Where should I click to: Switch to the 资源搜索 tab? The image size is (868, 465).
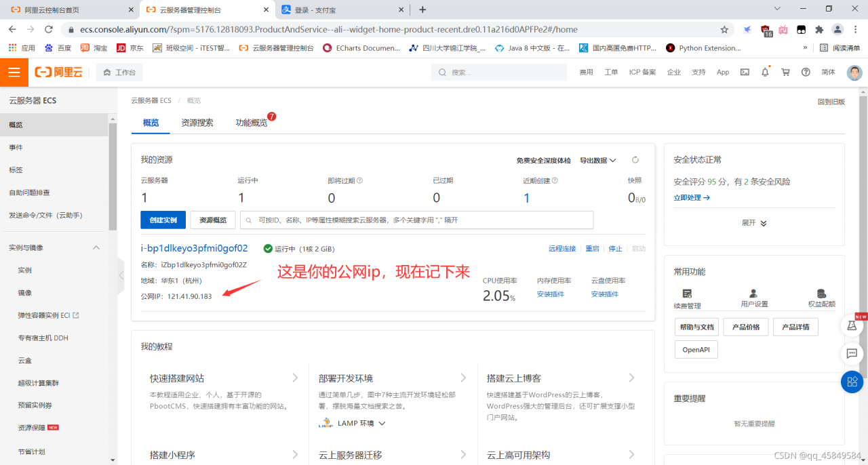click(197, 123)
